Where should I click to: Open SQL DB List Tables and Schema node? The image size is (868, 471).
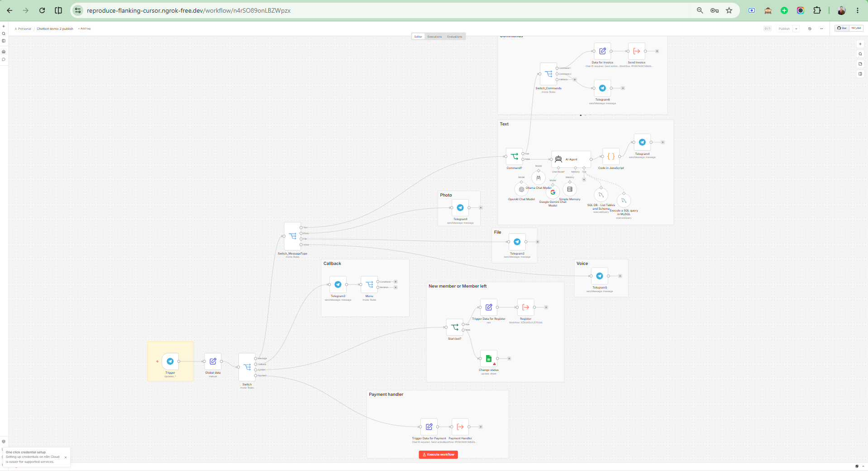point(601,195)
